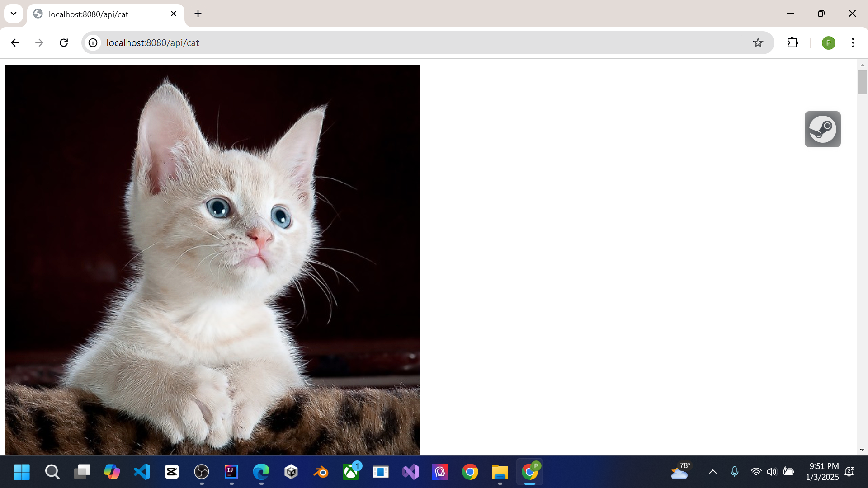The width and height of the screenshot is (868, 488).
Task: Open Wi-Fi network settings icon
Action: coord(756,472)
